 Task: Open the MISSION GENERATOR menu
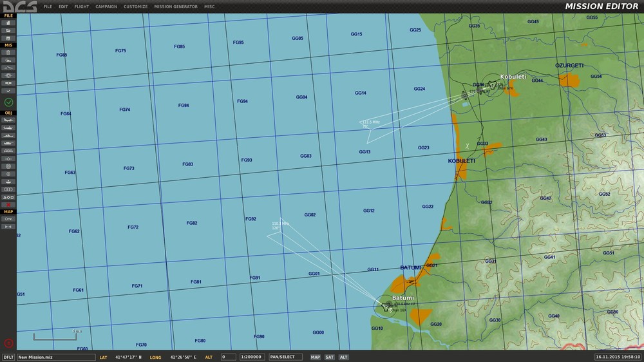click(x=176, y=6)
